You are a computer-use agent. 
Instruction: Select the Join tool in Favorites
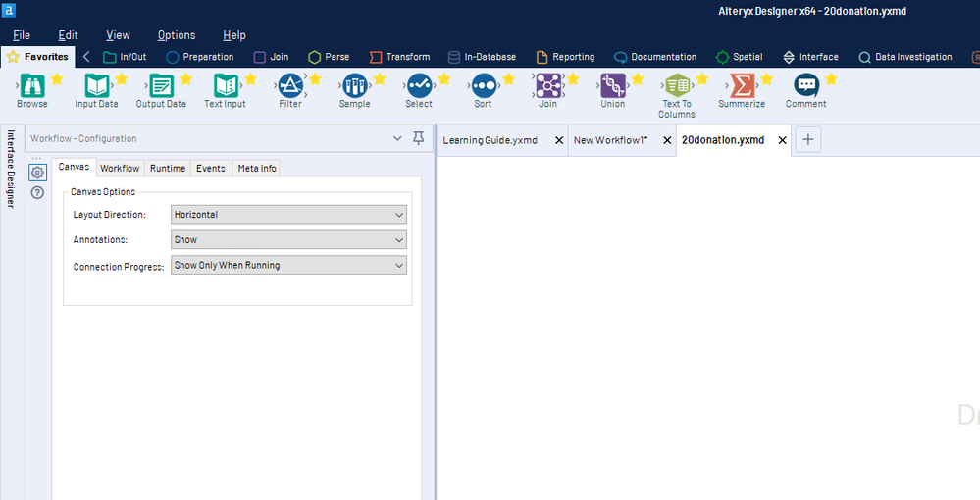click(548, 85)
